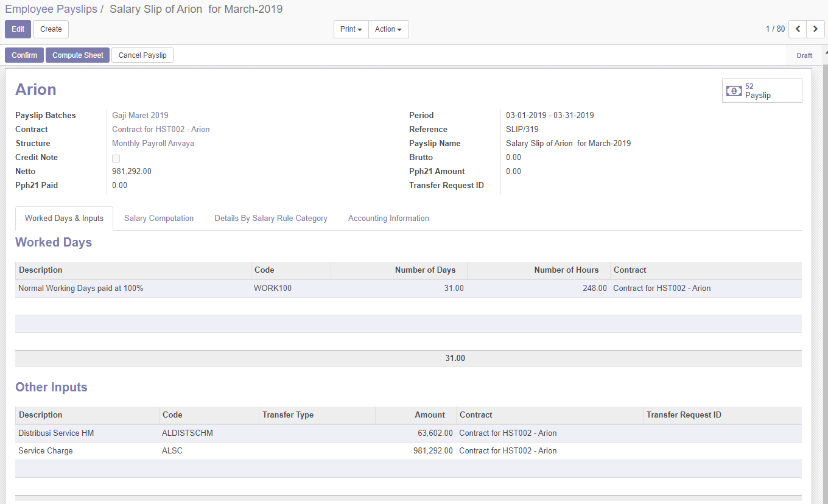
Task: Click the Payslip Name field value
Action: pyautogui.click(x=569, y=143)
